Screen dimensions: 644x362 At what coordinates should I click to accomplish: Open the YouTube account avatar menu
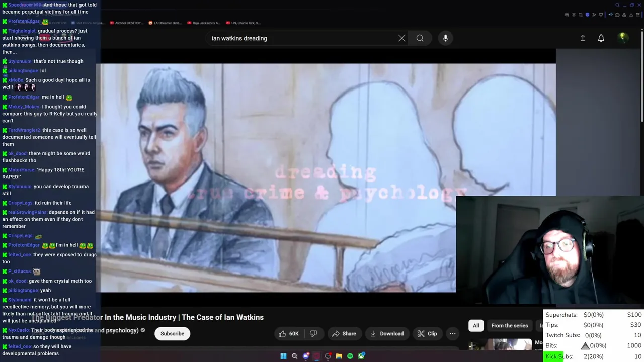(622, 38)
